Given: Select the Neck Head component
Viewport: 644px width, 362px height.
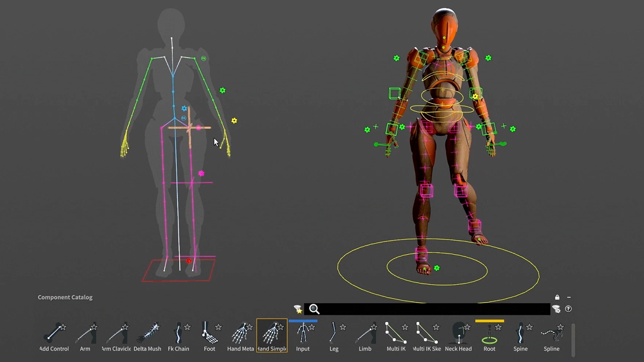Looking at the screenshot, I should 458,335.
